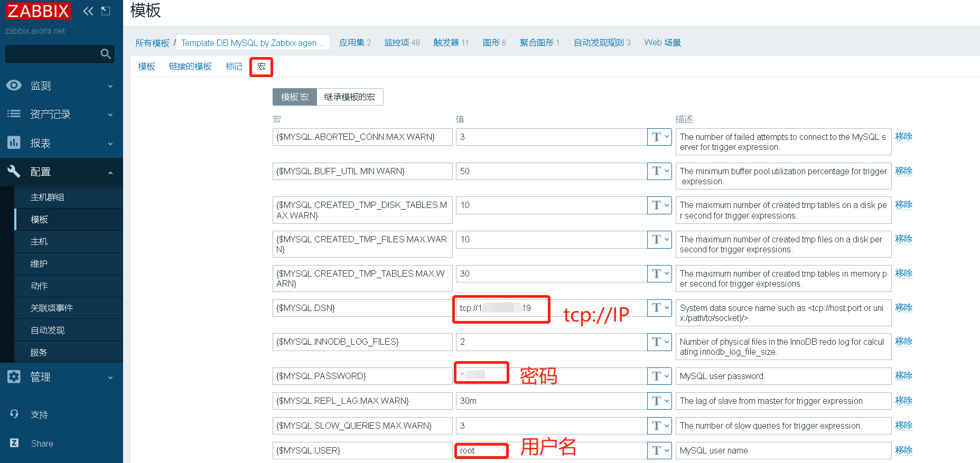Switch to the 模板 tab
This screenshot has height=463, width=980.
tap(146, 67)
